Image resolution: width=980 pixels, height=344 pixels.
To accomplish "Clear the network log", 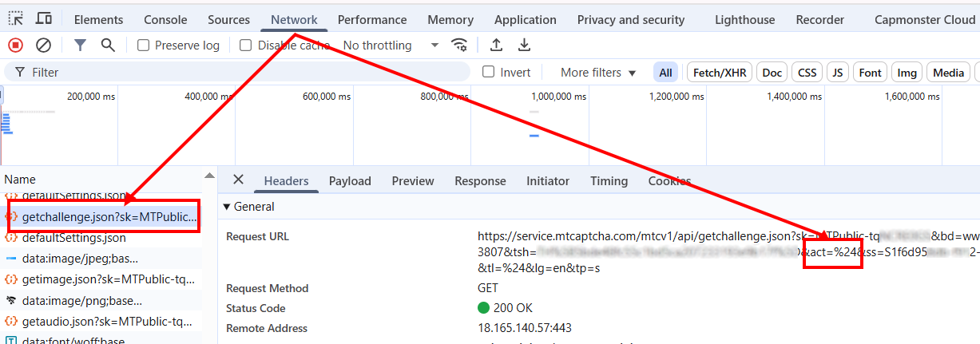I will tap(44, 45).
